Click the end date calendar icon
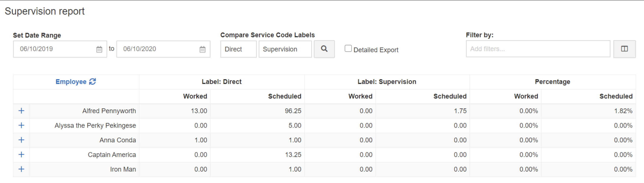644x183 pixels. point(203,49)
